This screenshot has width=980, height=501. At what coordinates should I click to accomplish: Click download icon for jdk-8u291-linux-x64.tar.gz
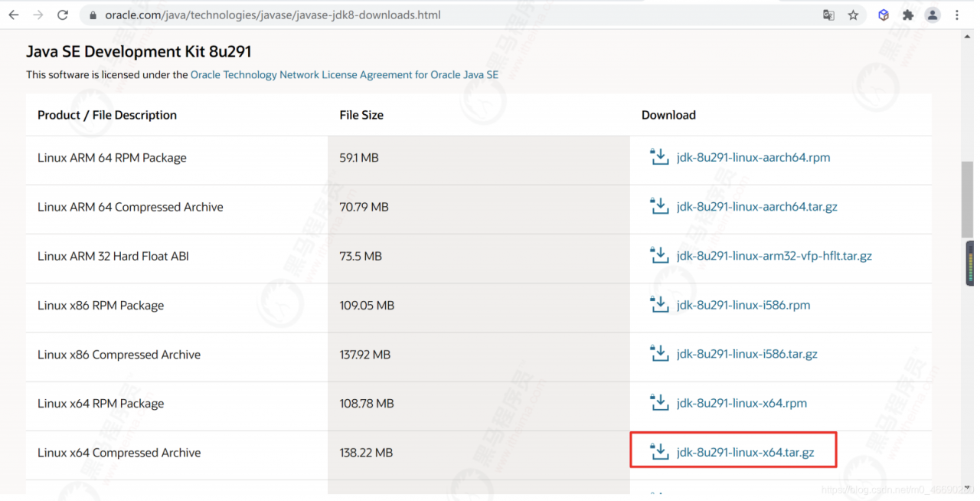pos(659,451)
